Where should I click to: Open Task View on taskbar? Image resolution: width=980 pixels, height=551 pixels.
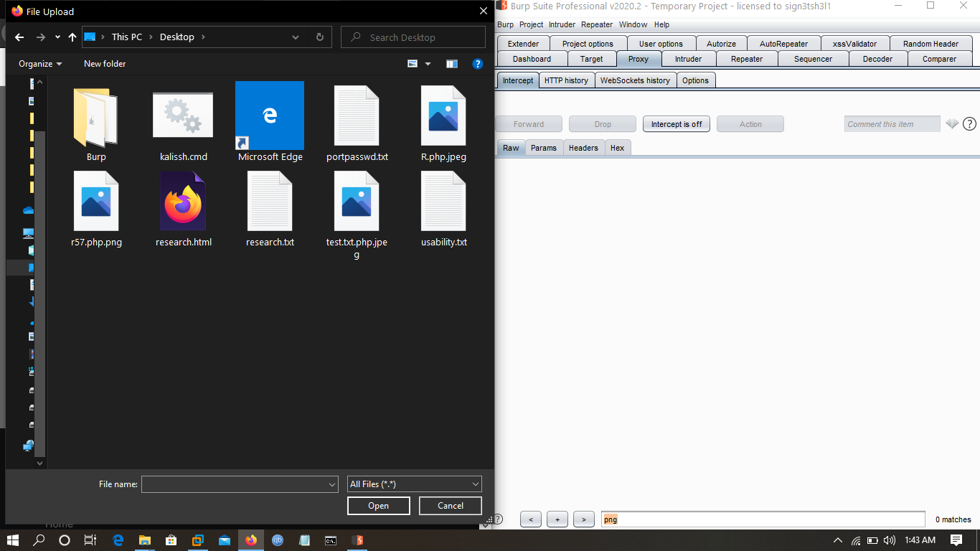click(x=90, y=540)
